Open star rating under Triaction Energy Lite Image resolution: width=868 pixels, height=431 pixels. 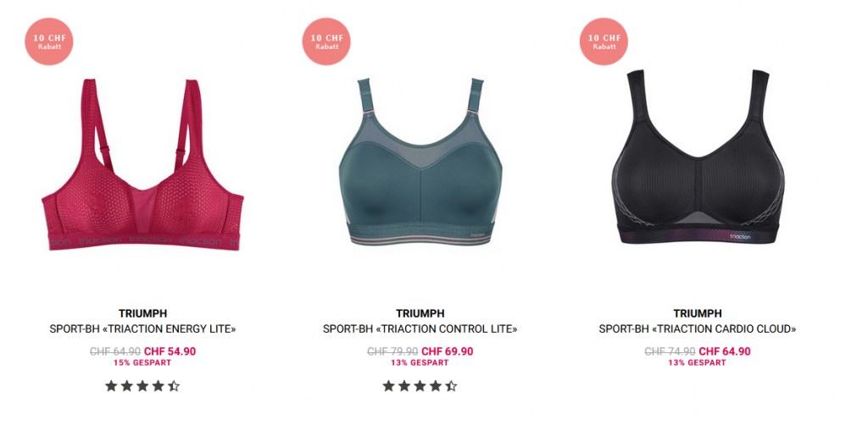(142, 385)
